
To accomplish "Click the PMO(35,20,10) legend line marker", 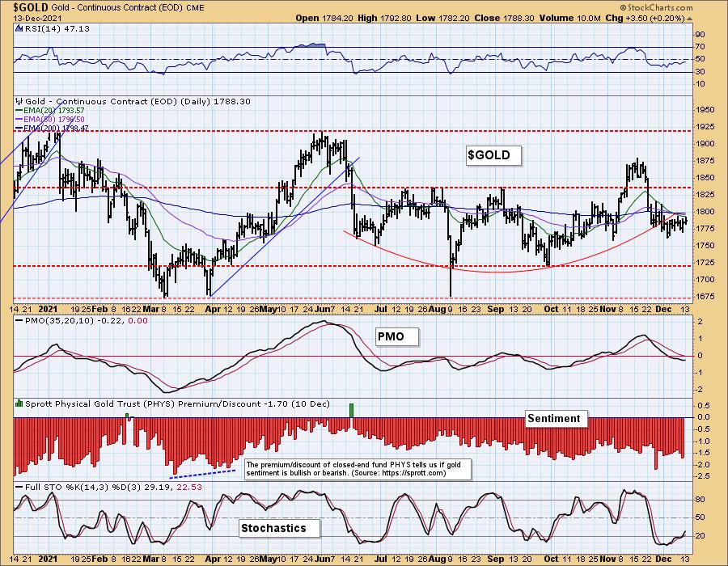I will (19, 320).
